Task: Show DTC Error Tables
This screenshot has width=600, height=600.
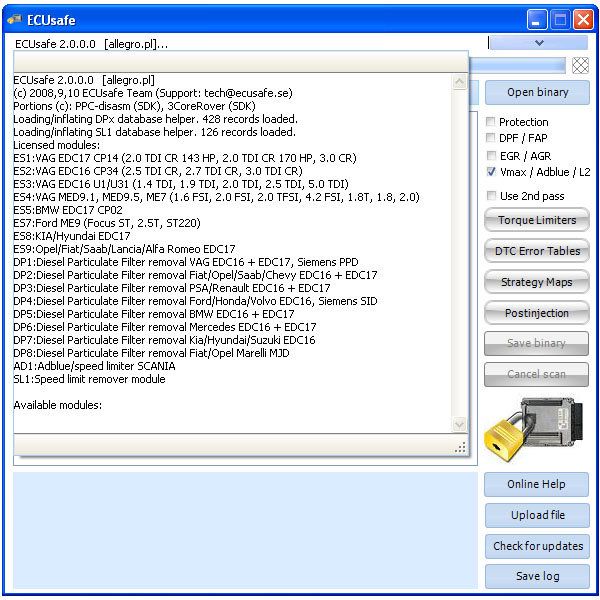Action: coord(537,251)
